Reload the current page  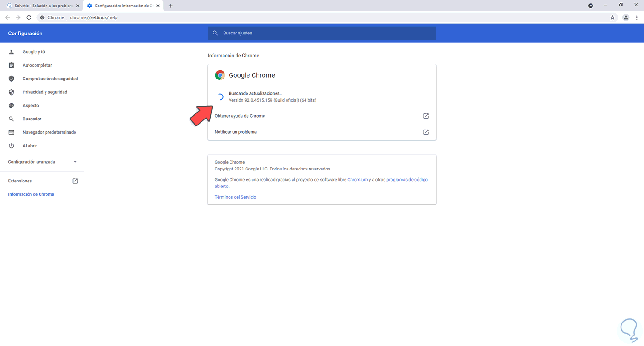click(x=29, y=17)
